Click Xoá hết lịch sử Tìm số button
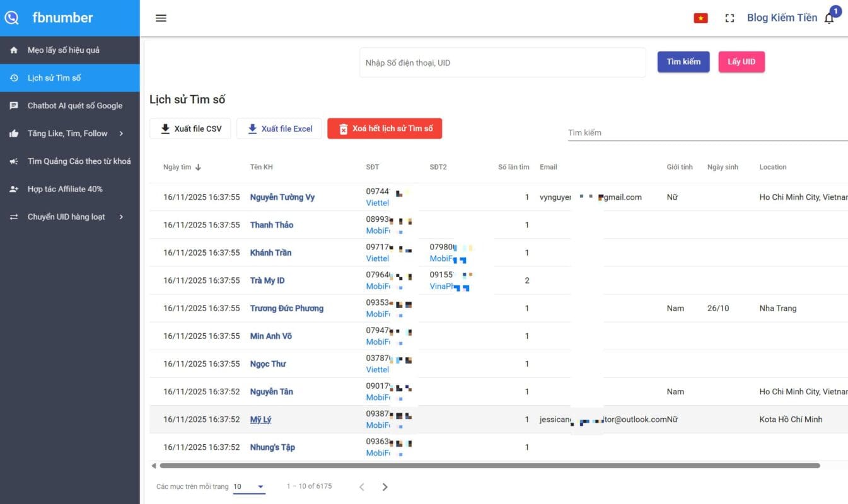This screenshot has height=504, width=848. (385, 129)
